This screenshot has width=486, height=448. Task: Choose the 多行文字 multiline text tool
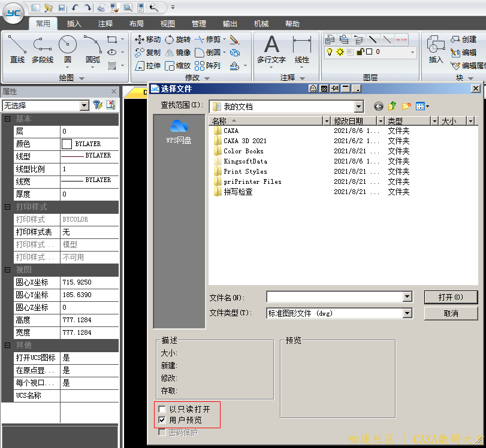[271, 49]
